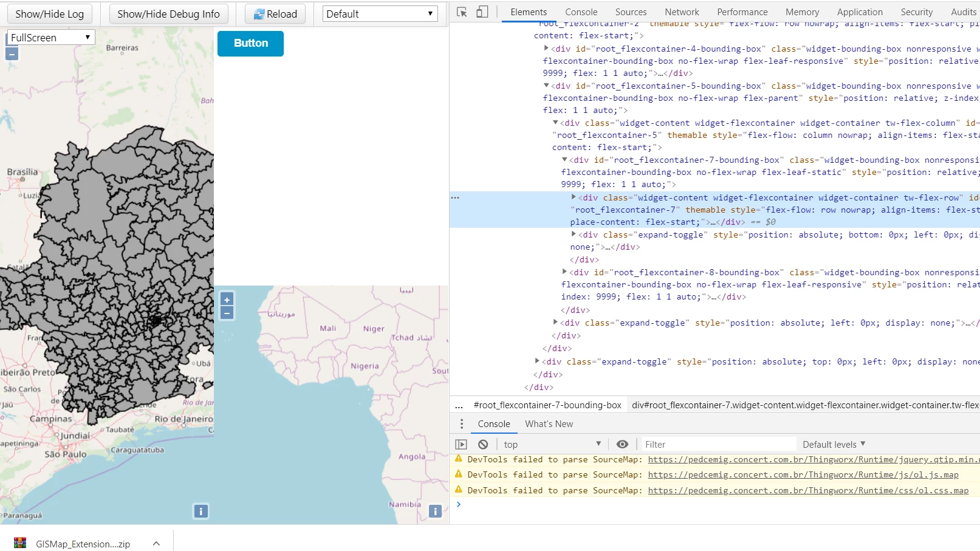980x551 pixels.
Task: Select the What's New drawer tab
Action: pos(549,424)
